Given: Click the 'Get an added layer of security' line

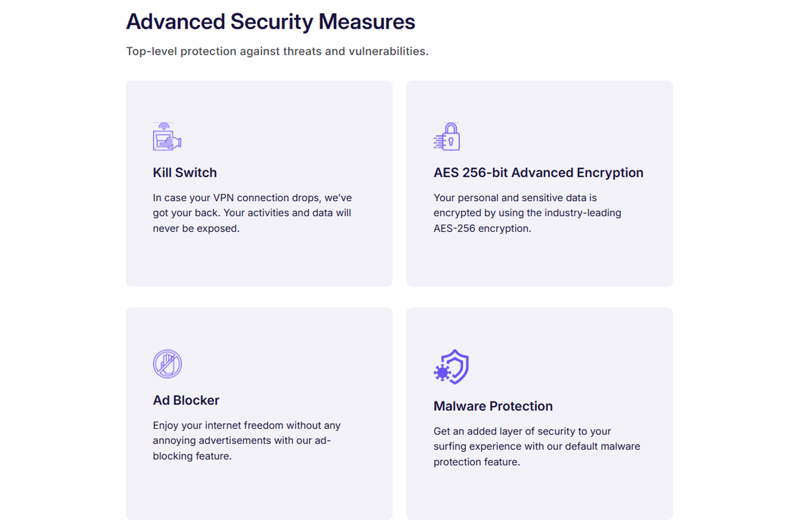Looking at the screenshot, I should [522, 431].
